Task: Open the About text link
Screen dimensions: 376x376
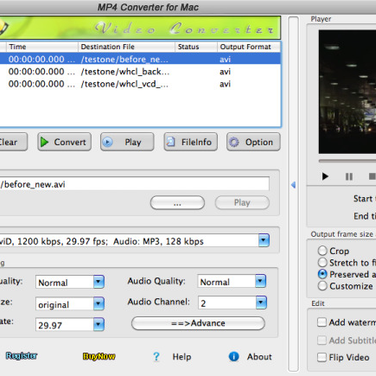Action: 259,357
